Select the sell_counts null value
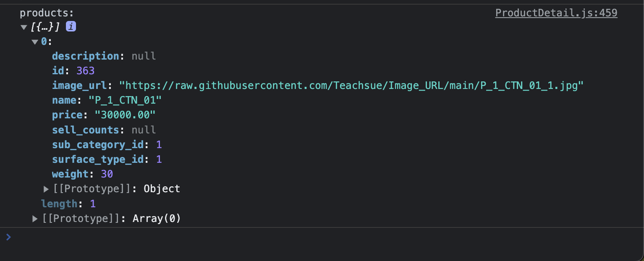This screenshot has width=644, height=261. [144, 130]
